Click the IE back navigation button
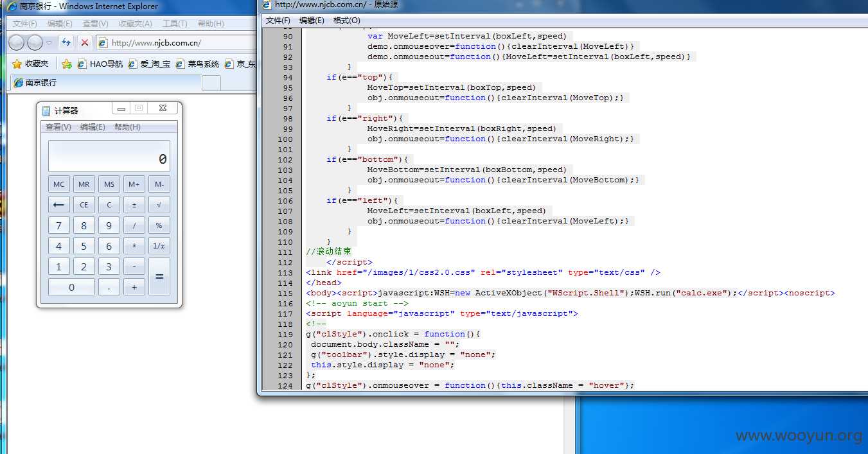868x454 pixels. click(x=17, y=43)
